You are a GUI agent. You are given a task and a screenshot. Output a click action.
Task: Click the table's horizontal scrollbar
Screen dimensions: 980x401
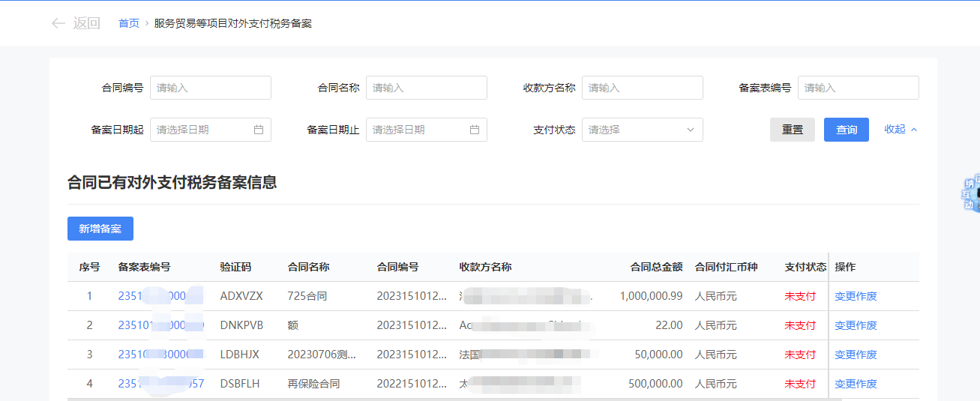click(450, 400)
